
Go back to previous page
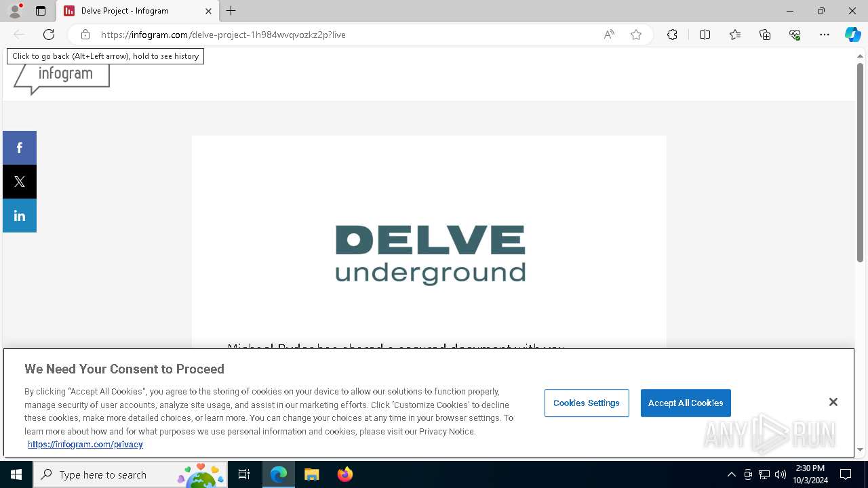19,35
